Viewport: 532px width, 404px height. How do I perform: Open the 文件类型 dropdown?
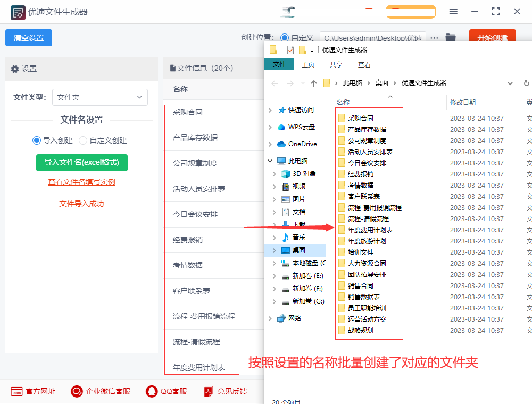[x=100, y=97]
